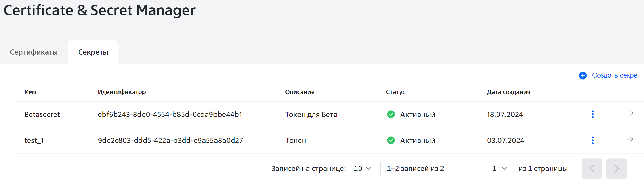Open the three-dot menu for test_1
This screenshot has width=644, height=184.
pyautogui.click(x=593, y=140)
